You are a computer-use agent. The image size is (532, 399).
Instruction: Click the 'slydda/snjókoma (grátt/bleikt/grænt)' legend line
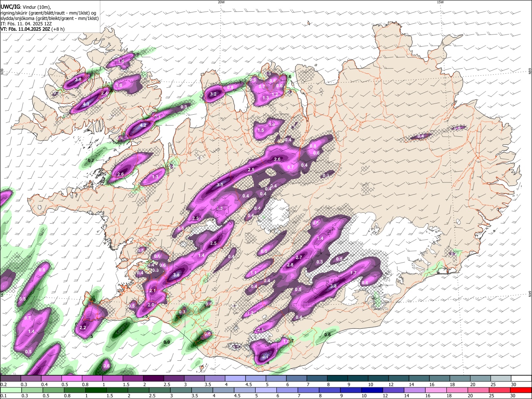(x=49, y=18)
